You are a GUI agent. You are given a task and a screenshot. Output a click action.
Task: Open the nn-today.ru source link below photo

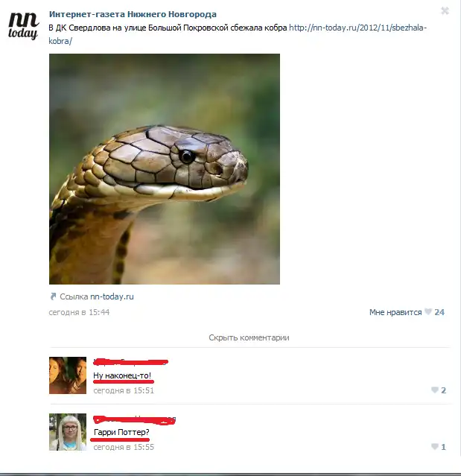[112, 296]
